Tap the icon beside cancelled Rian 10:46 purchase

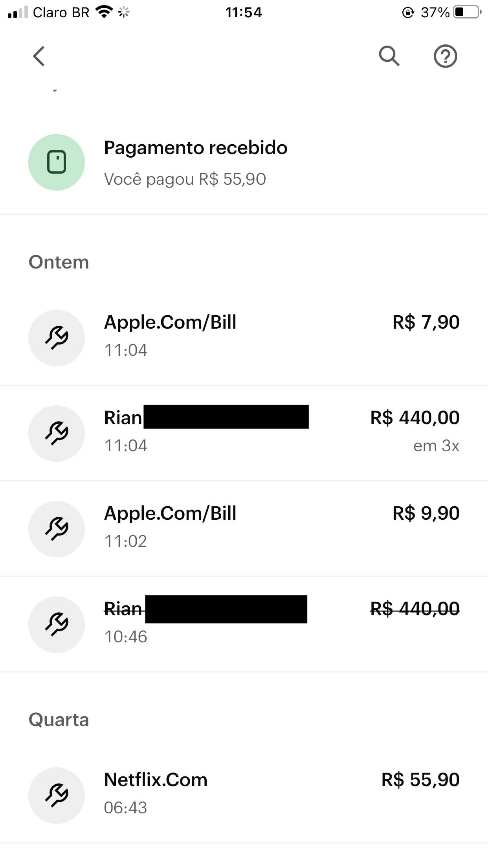[57, 625]
